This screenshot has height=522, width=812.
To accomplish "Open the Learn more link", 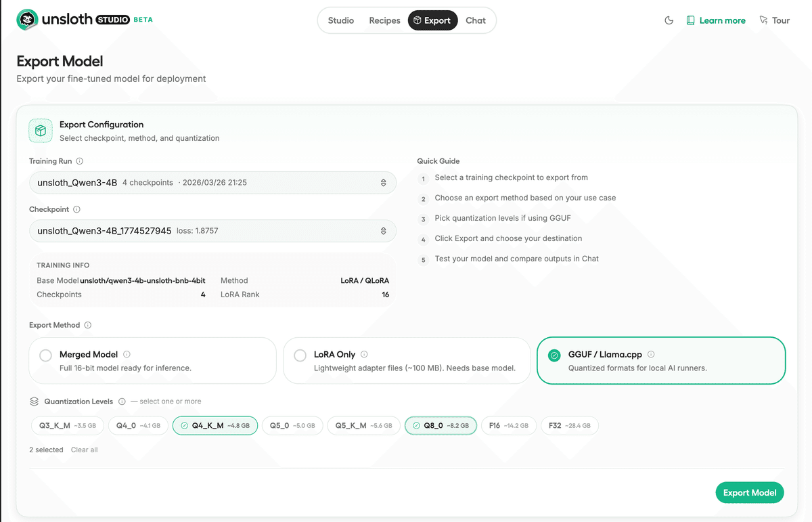I will [x=716, y=20].
